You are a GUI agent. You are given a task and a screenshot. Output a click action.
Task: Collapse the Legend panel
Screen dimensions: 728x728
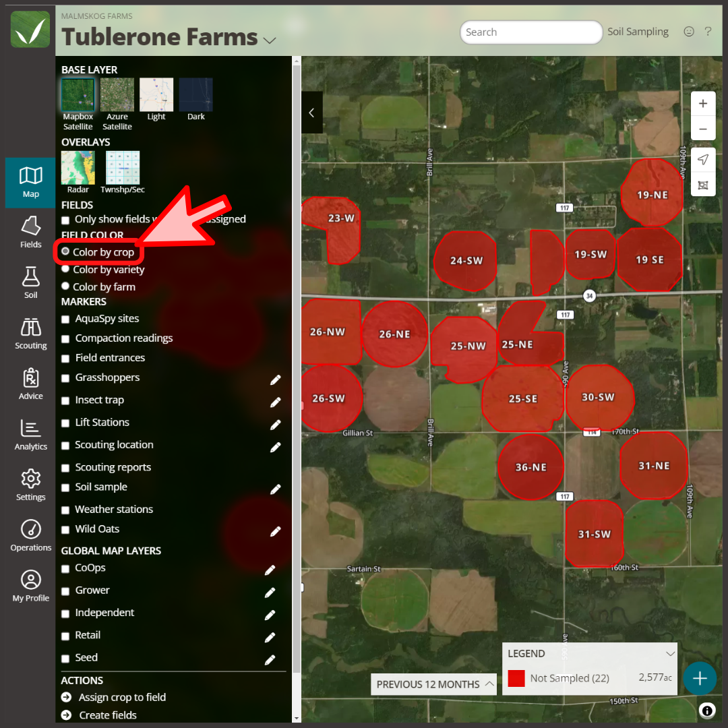pyautogui.click(x=670, y=654)
